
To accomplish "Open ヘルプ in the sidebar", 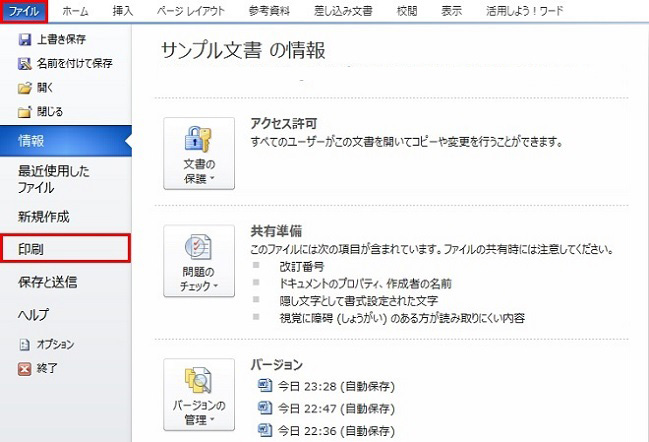I will [x=33, y=315].
